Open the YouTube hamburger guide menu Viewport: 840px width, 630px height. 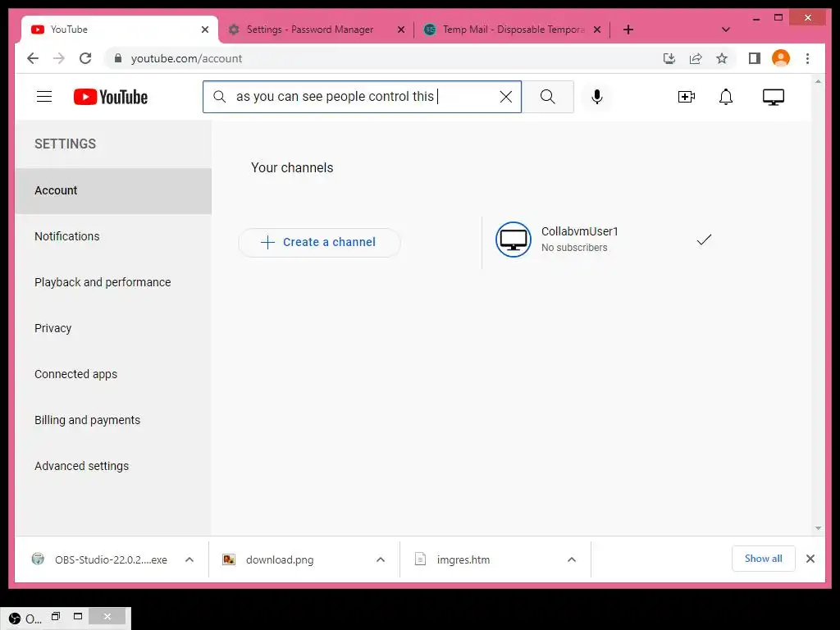coord(44,97)
